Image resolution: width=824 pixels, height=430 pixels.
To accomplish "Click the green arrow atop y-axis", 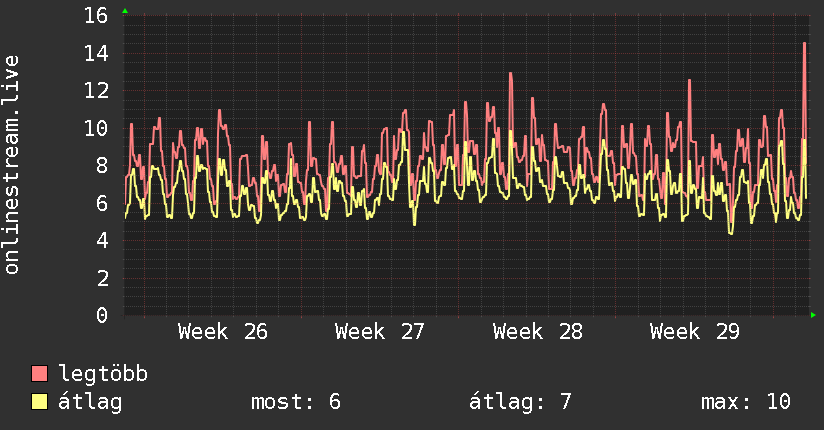I will (x=125, y=11).
